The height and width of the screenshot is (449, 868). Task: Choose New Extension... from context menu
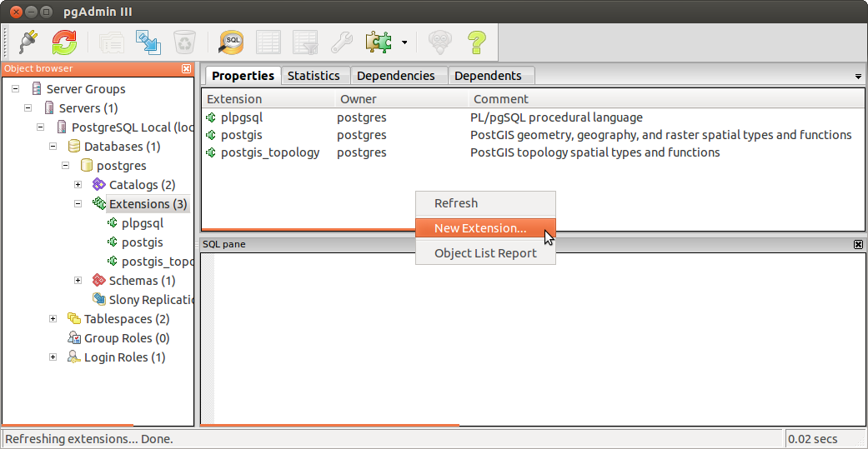pyautogui.click(x=485, y=228)
